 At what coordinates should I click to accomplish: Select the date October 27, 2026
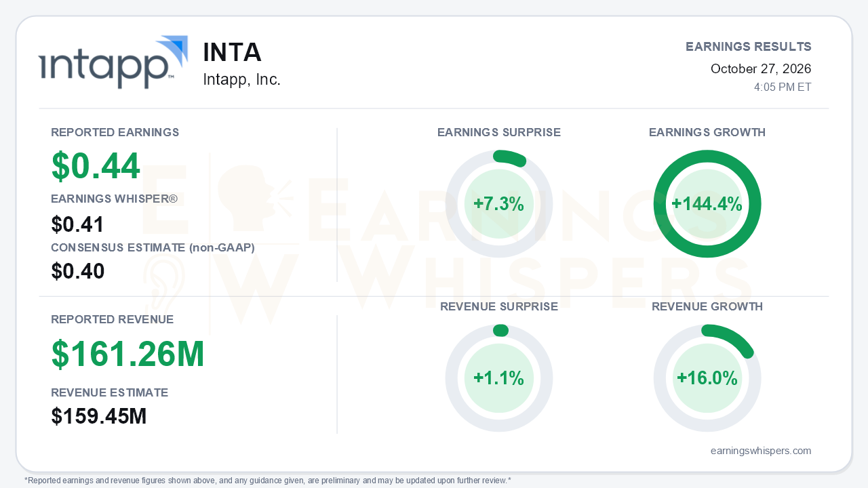[761, 68]
